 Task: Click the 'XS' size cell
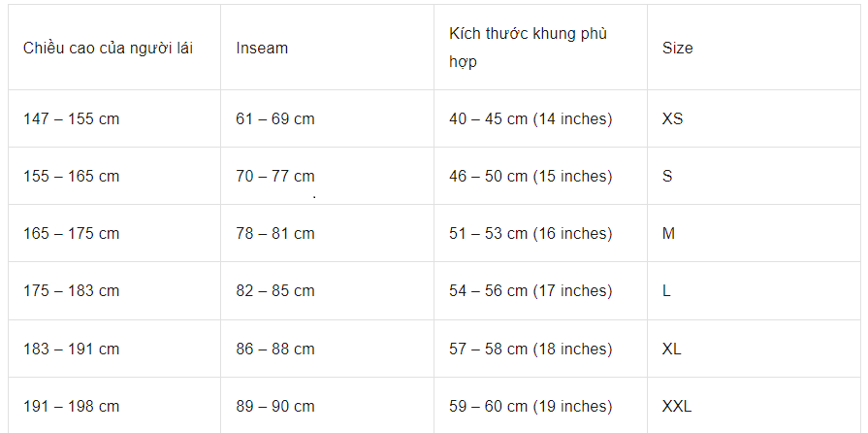672,118
